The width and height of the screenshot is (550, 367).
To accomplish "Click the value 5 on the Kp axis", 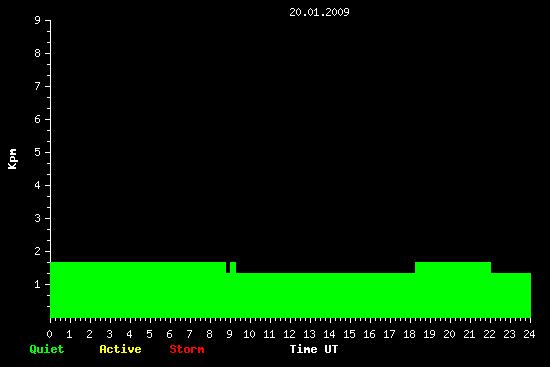I will (x=38, y=152).
